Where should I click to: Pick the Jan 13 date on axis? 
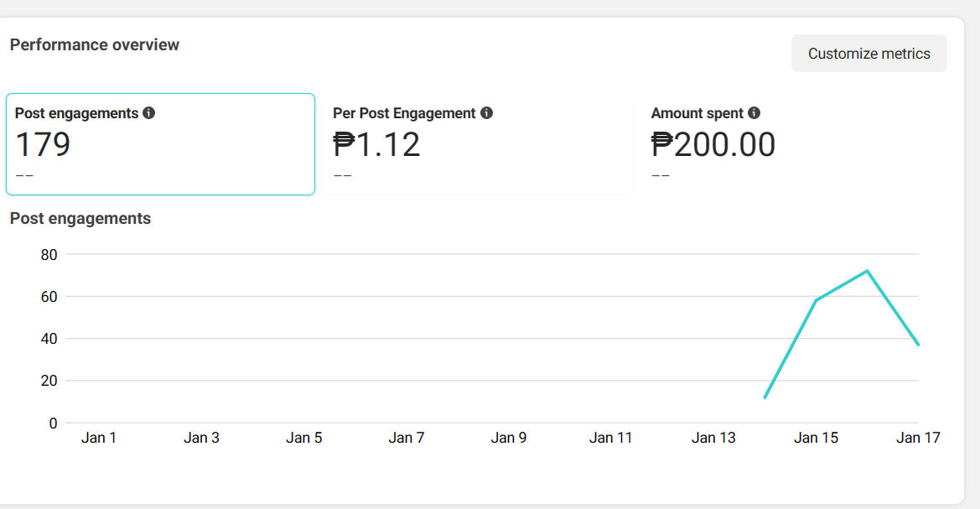coord(713,438)
